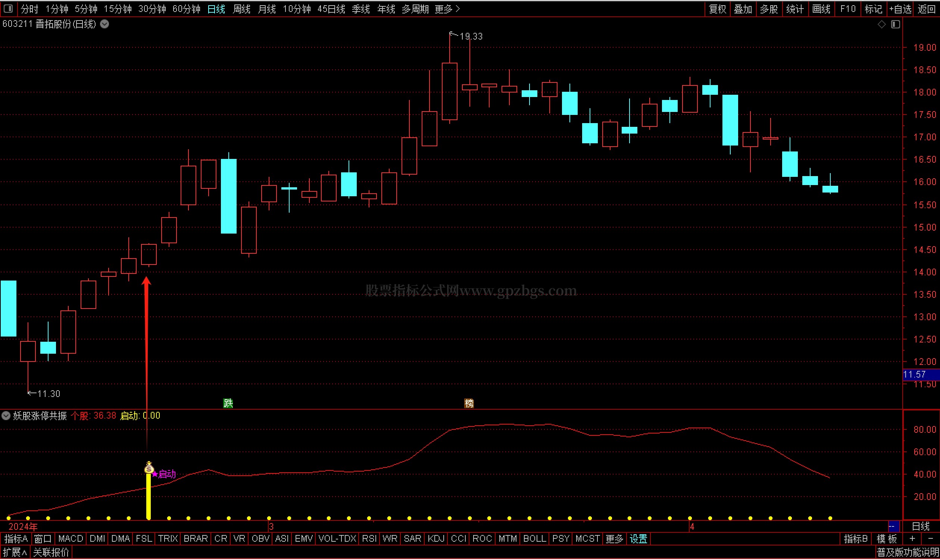Expand the 扩展∧ panel
The width and height of the screenshot is (940, 560).
click(x=15, y=553)
